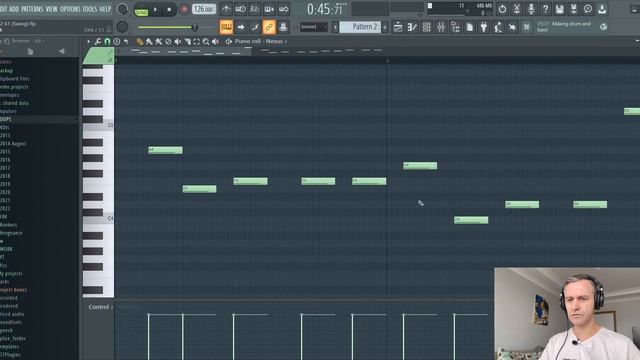The image size is (640, 360).
Task: Open the piano roll wrench tools menu
Action: pos(98,41)
